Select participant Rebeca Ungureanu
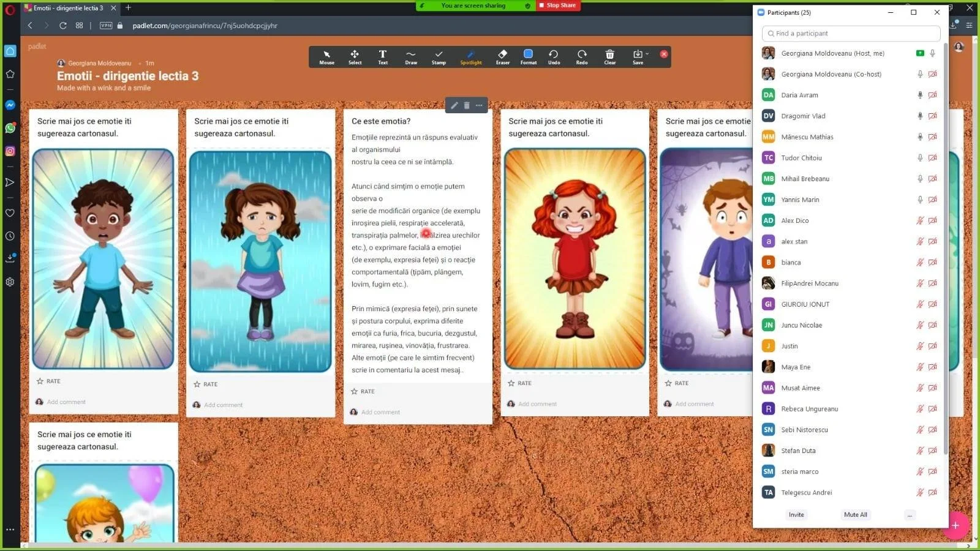 (810, 409)
